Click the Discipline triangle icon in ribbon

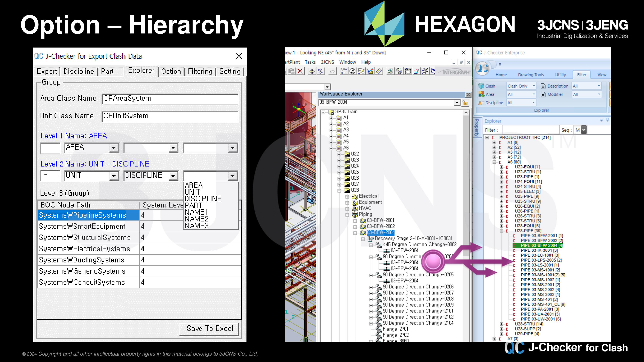(481, 103)
